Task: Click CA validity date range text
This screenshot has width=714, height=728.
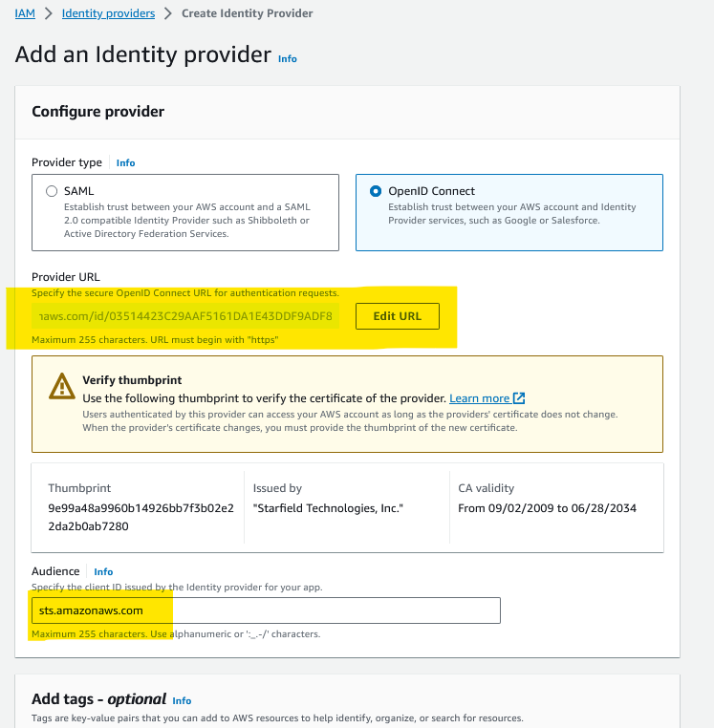Action: tap(548, 508)
